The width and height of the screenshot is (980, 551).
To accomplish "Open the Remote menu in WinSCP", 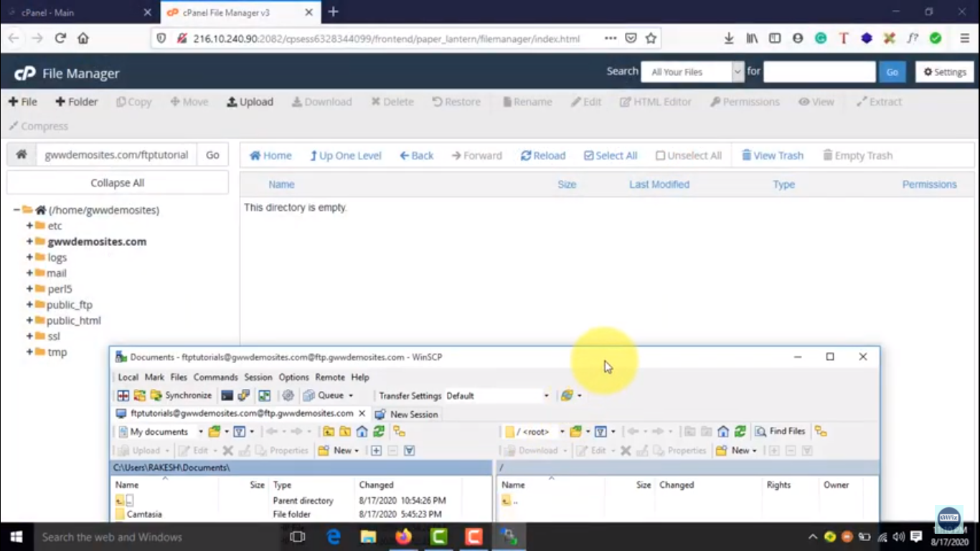I will (x=330, y=377).
